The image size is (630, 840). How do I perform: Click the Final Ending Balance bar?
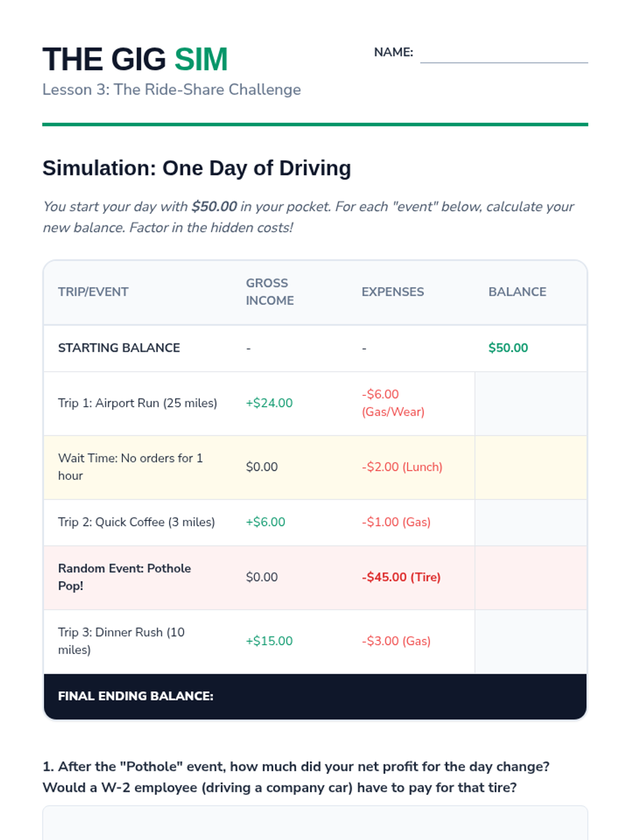[315, 697]
